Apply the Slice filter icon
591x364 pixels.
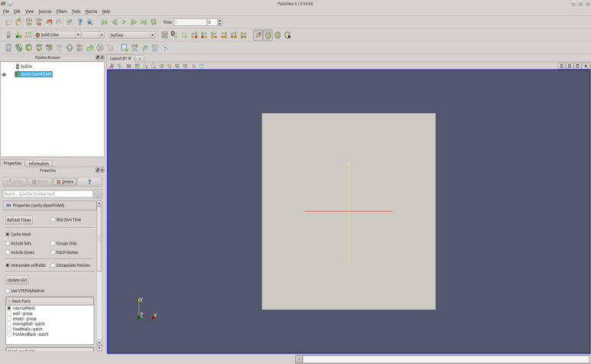pos(39,47)
